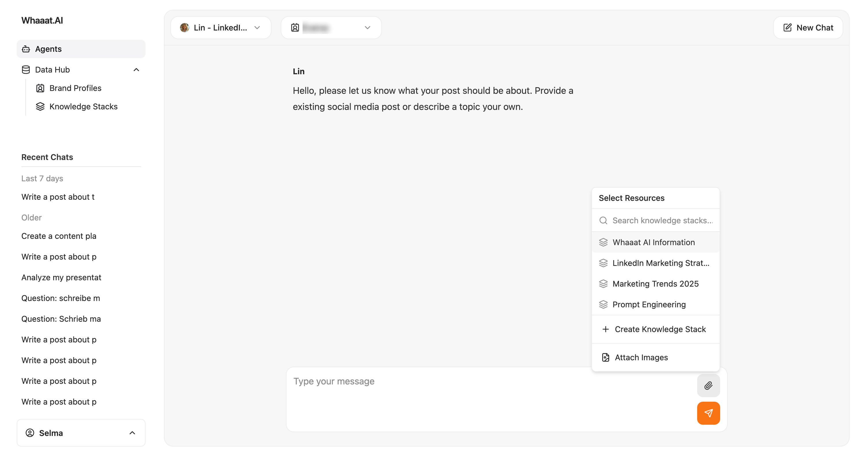Click the Brand Profiles icon in sidebar
This screenshot has height=465, width=868.
(40, 88)
